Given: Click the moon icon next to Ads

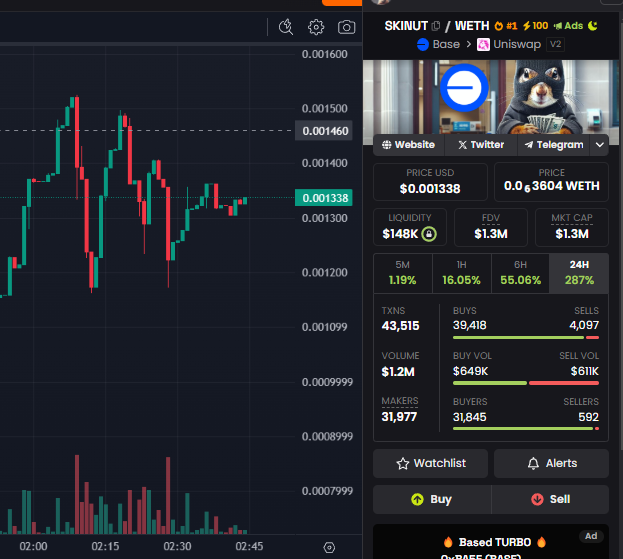Looking at the screenshot, I should coord(592,26).
